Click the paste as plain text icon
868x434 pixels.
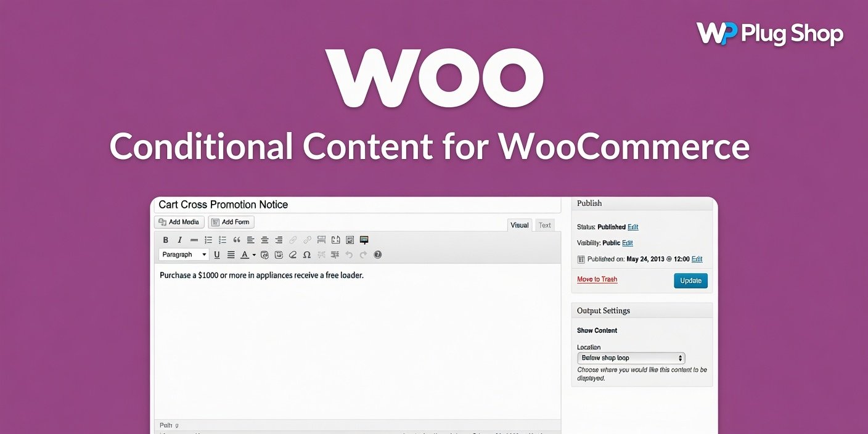pos(264,255)
